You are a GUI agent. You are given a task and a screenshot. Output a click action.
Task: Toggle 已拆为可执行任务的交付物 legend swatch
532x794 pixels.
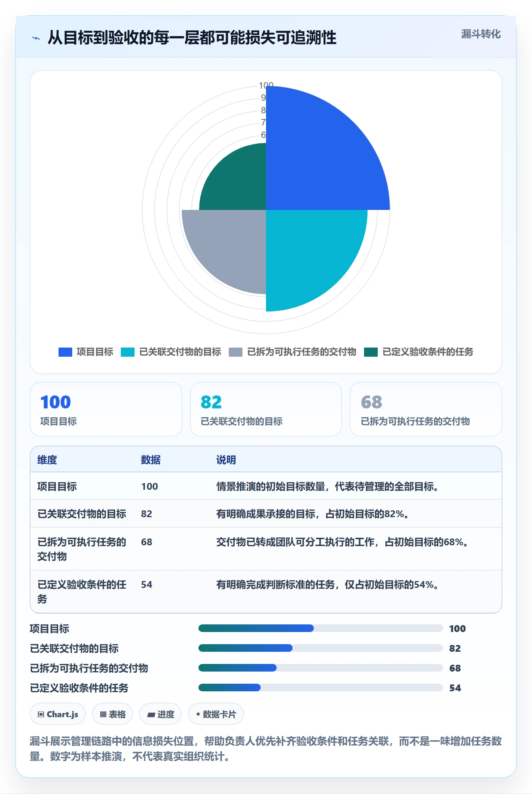pyautogui.click(x=236, y=352)
